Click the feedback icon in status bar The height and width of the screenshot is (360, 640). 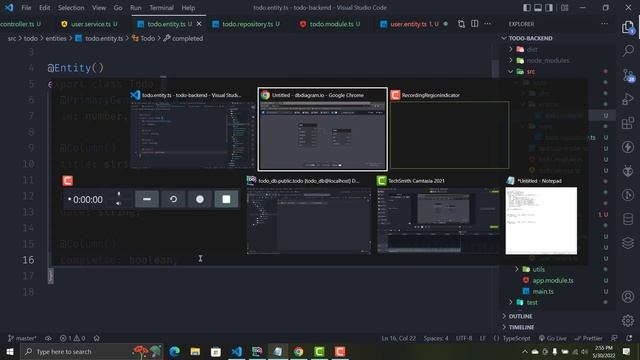tap(614, 338)
